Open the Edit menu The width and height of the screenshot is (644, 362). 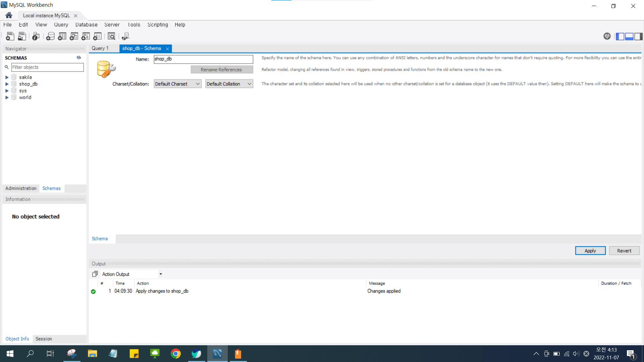click(x=23, y=24)
